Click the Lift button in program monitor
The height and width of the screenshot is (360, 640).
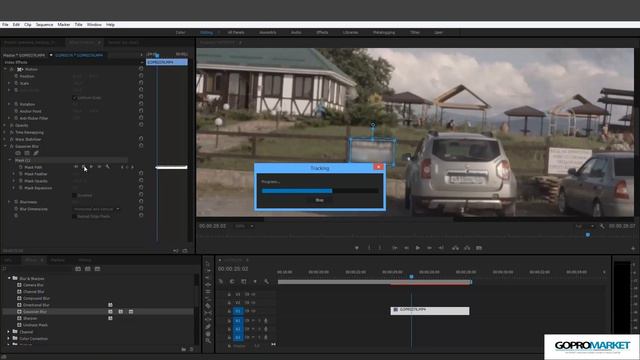(455, 248)
